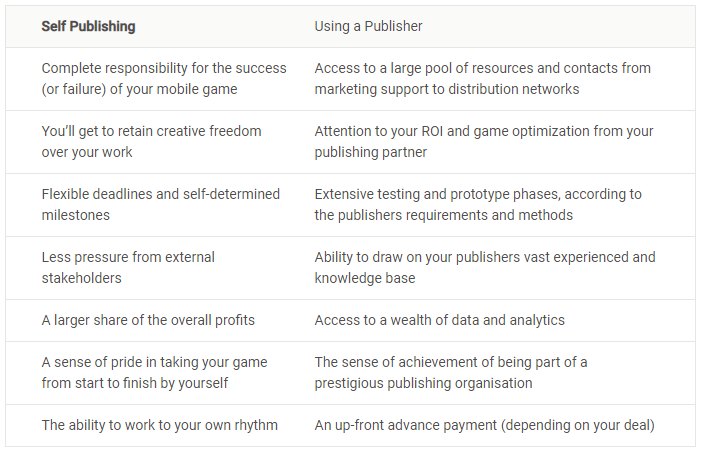Click the word 'milestones' in the table

tap(75, 215)
